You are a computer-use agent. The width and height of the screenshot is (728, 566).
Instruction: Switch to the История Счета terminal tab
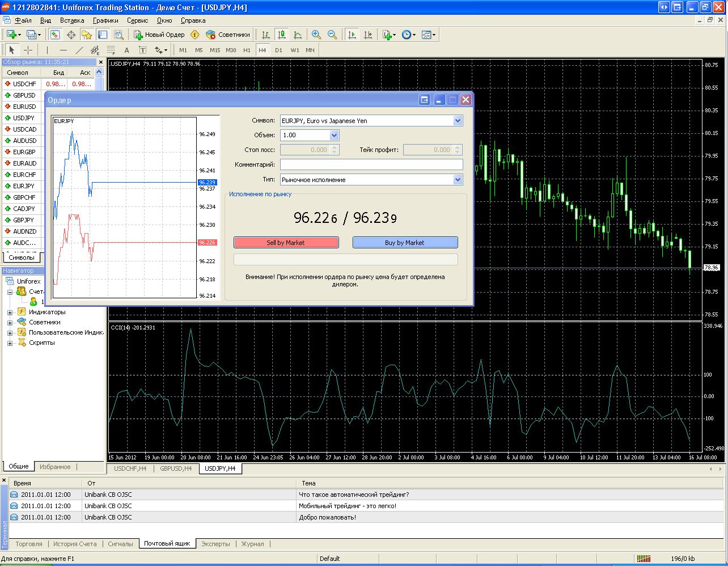click(x=75, y=544)
